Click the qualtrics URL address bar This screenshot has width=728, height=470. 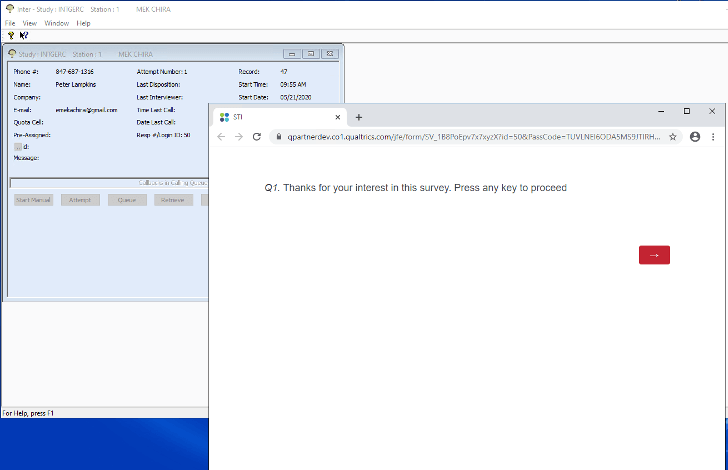pyautogui.click(x=474, y=137)
